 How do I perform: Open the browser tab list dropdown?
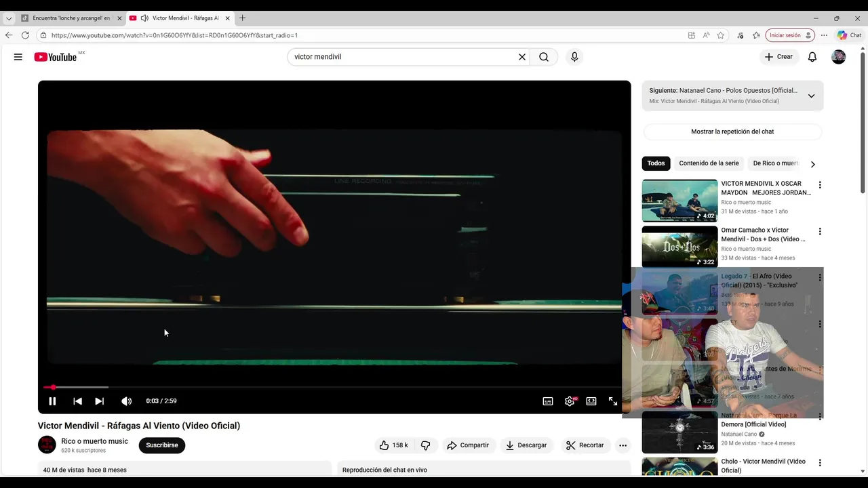[8, 18]
